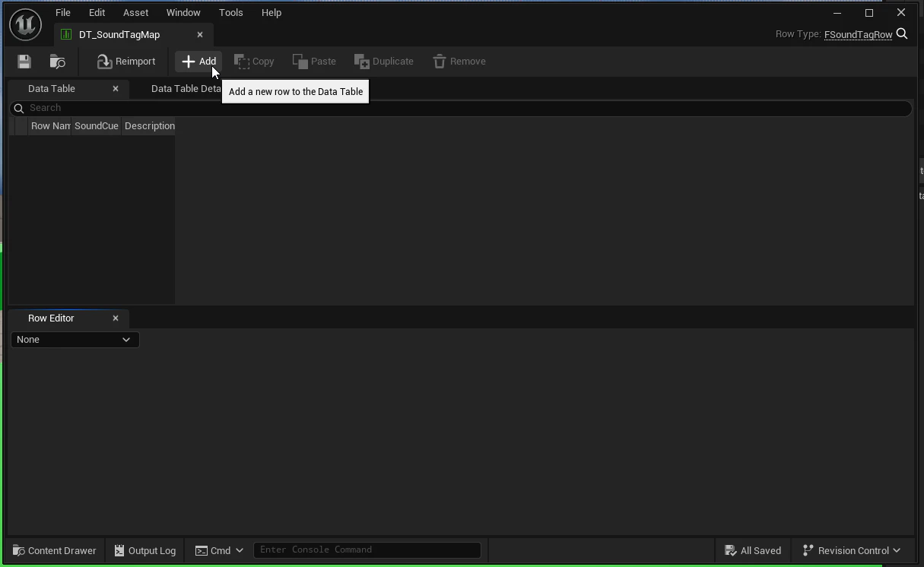
Task: Click the Enter Console Command field
Action: 367,550
